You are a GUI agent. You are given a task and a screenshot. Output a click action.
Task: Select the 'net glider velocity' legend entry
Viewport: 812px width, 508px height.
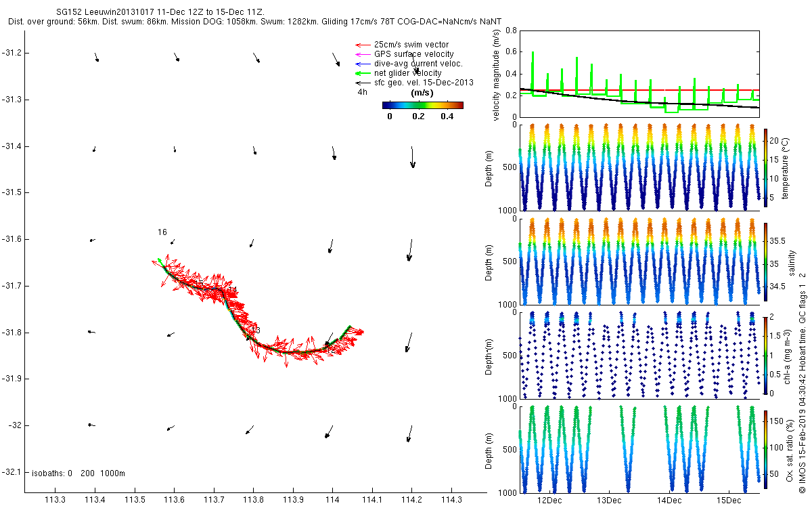pyautogui.click(x=408, y=73)
